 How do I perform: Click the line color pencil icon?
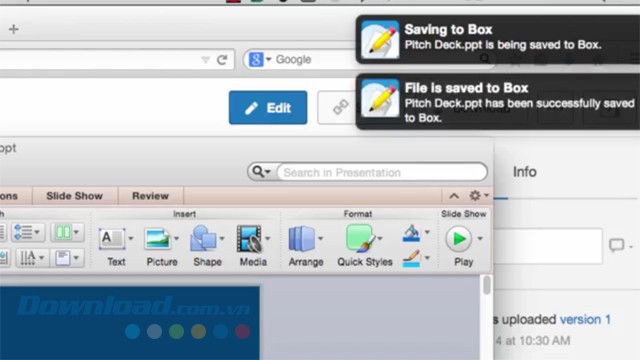tap(411, 258)
